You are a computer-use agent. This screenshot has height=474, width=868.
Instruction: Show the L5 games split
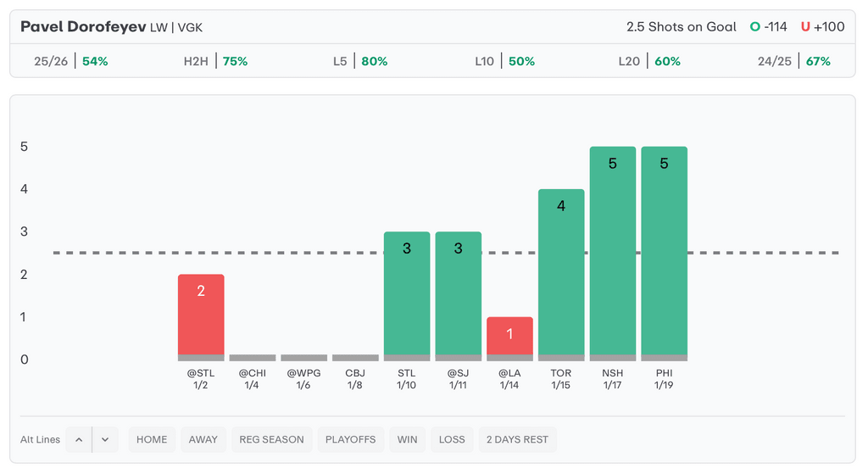(x=360, y=61)
